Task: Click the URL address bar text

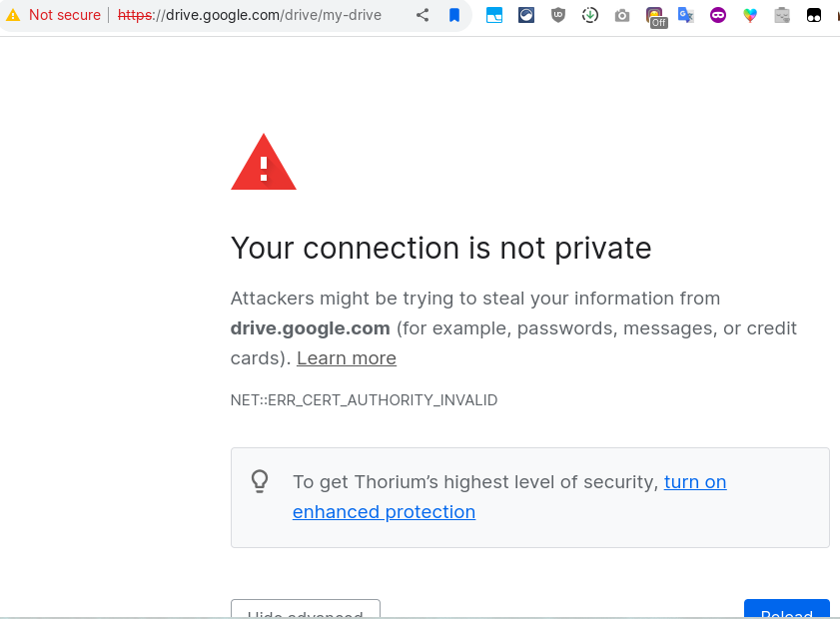Action: (x=250, y=15)
